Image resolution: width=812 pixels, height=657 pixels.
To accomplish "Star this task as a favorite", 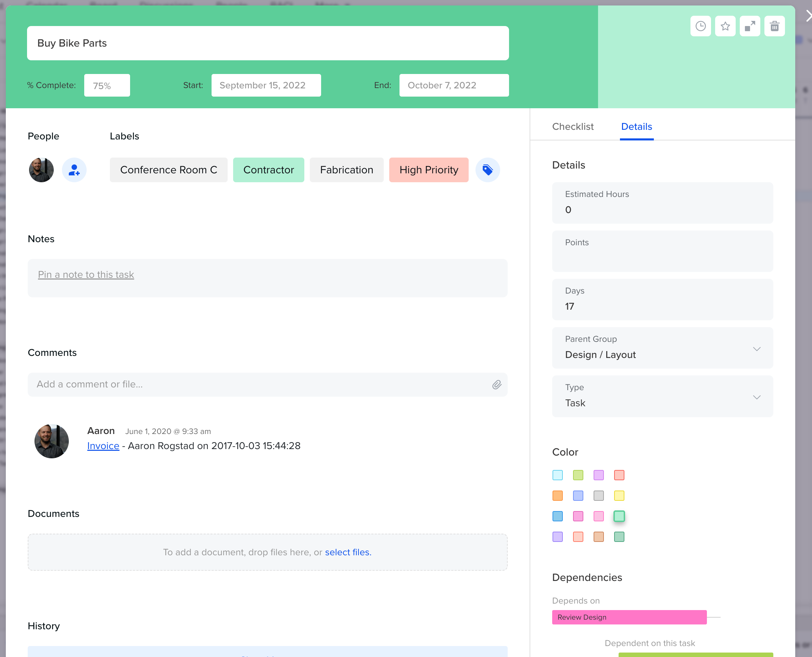I will pyautogui.click(x=725, y=26).
